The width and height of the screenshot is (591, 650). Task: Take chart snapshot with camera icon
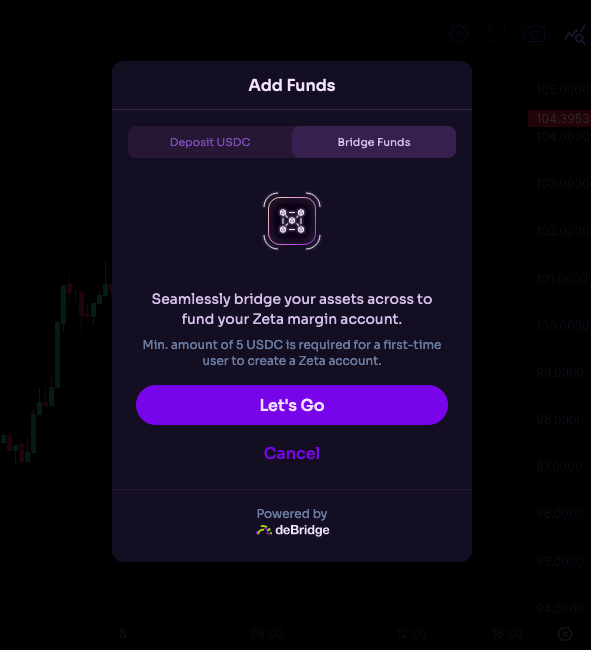[x=534, y=34]
